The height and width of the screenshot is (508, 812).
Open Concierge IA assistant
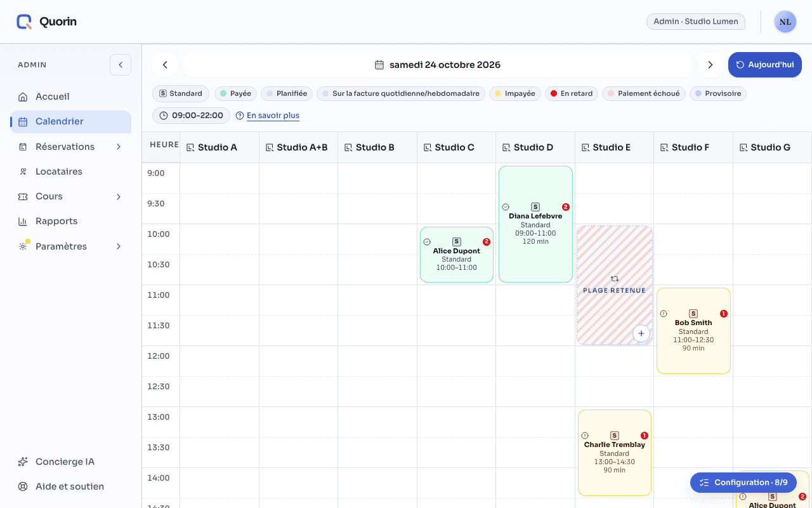tap(70, 462)
